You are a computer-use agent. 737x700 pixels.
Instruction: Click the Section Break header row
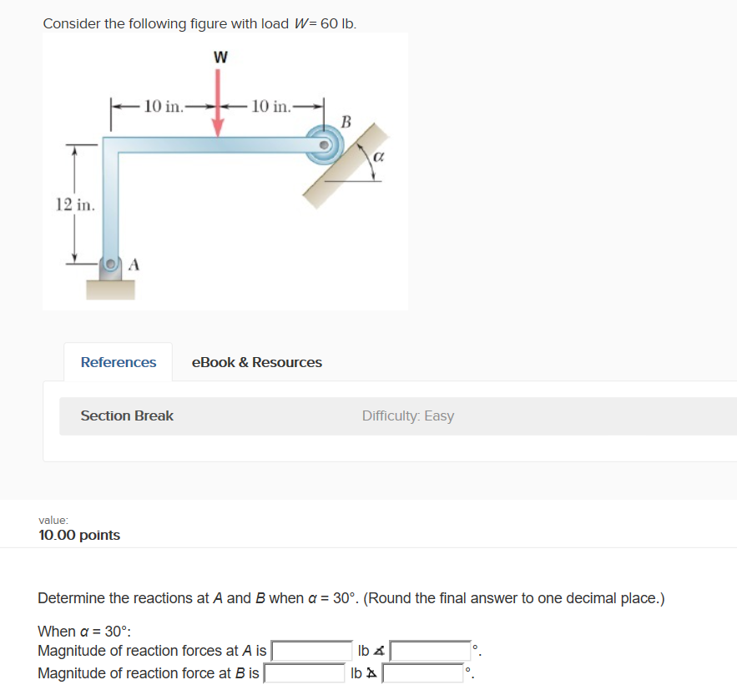[127, 415]
